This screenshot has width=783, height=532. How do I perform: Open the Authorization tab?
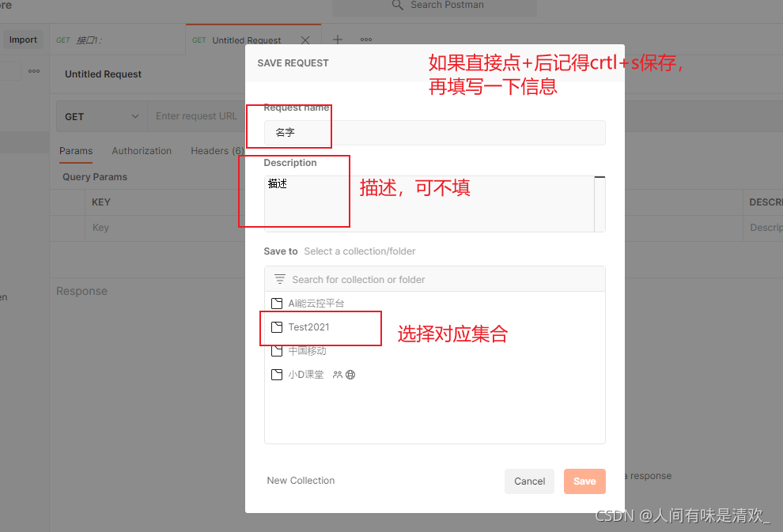pyautogui.click(x=142, y=151)
